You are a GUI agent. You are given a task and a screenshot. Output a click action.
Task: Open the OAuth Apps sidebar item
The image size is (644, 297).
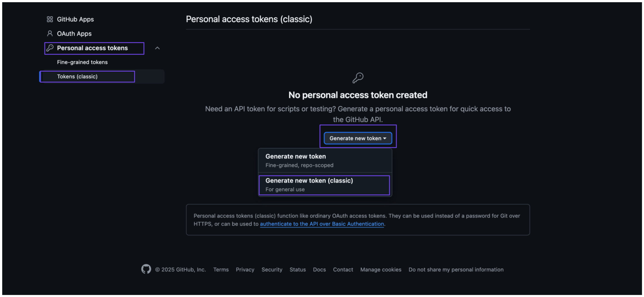[x=74, y=34]
